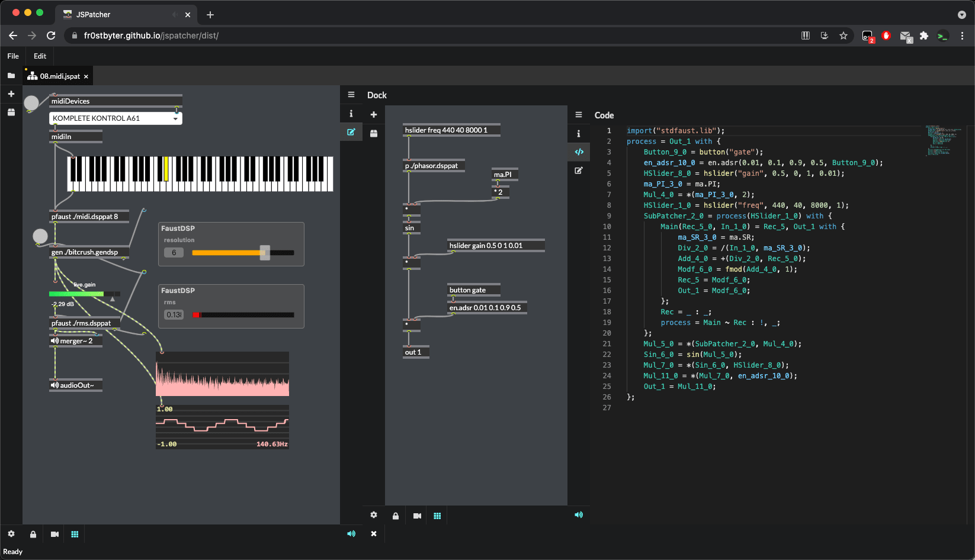Select the edit pencil icon in the Dock sidebar

click(351, 132)
